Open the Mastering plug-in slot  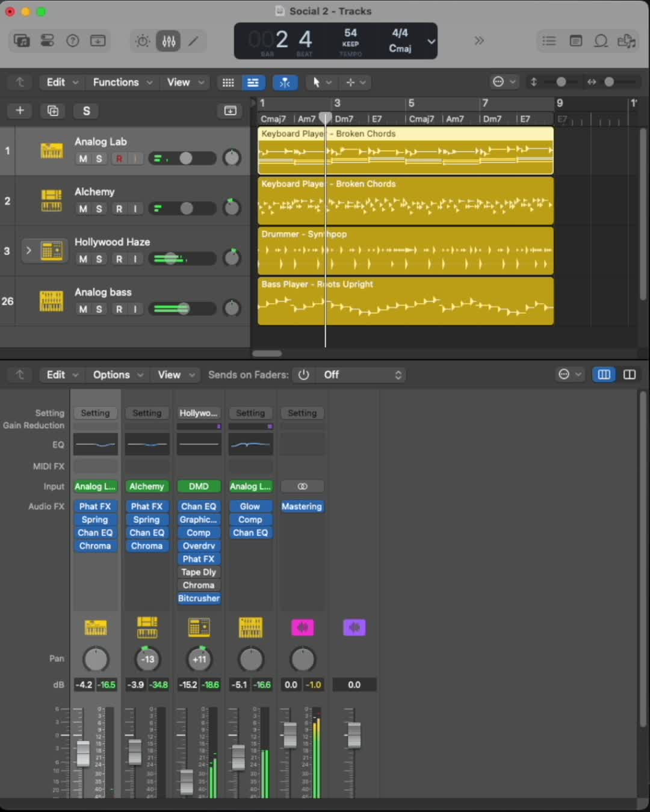pos(302,506)
